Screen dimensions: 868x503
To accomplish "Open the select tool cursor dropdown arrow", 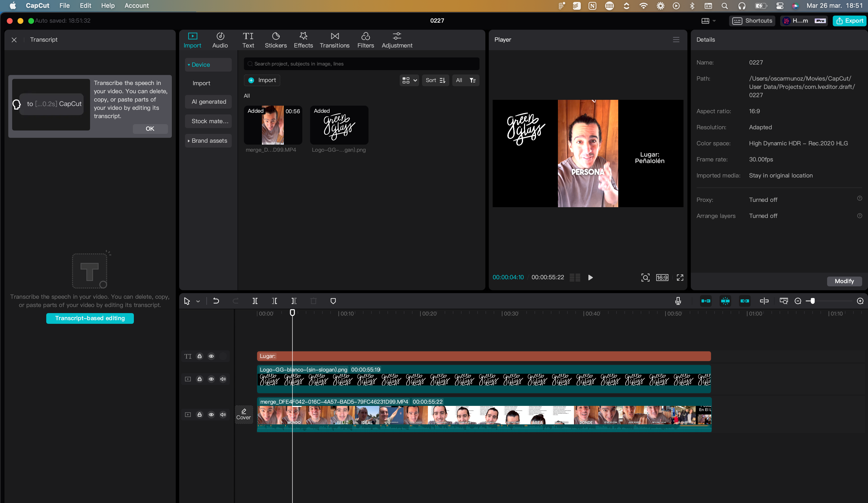I will 198,301.
